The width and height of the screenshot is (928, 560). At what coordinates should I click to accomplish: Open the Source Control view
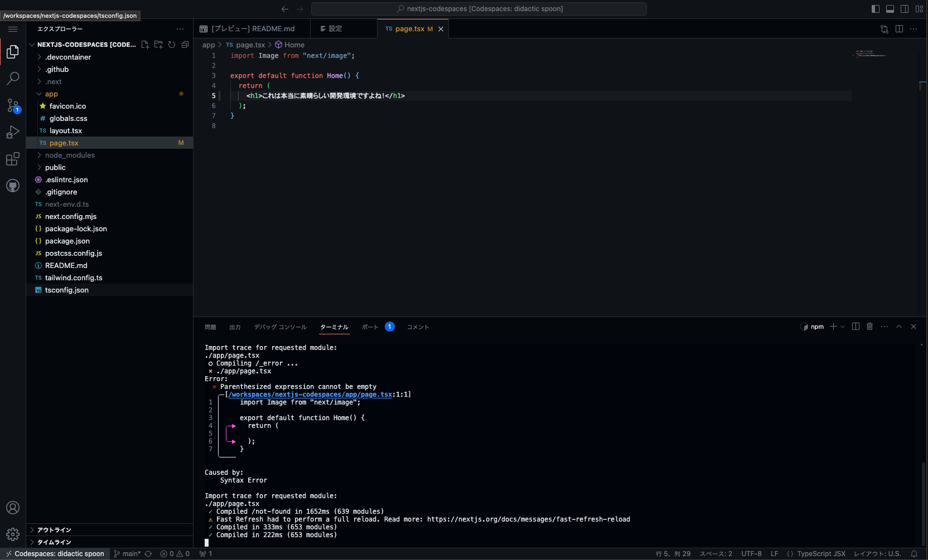coord(13,105)
